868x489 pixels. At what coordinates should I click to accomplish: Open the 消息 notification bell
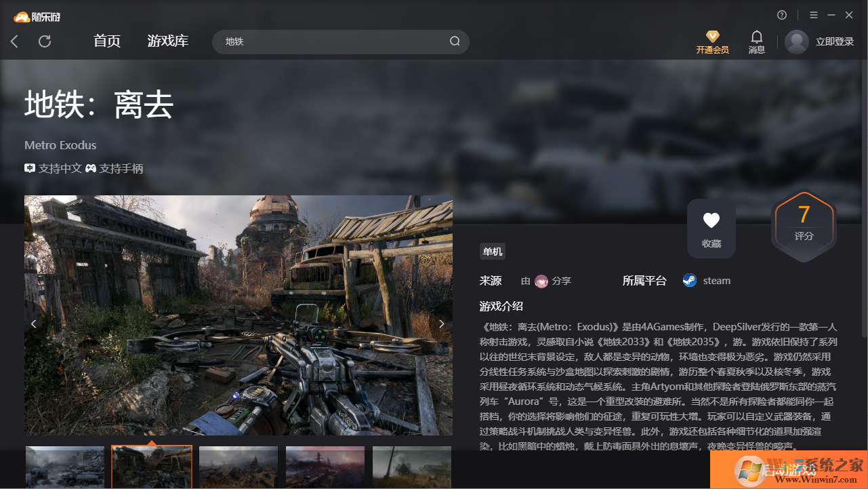point(756,36)
